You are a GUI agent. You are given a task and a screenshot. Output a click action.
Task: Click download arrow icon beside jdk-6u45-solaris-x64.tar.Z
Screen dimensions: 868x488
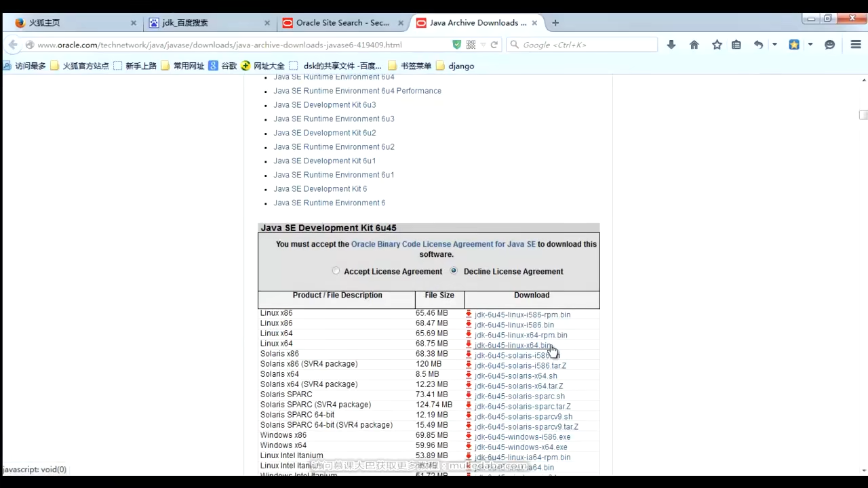(469, 386)
